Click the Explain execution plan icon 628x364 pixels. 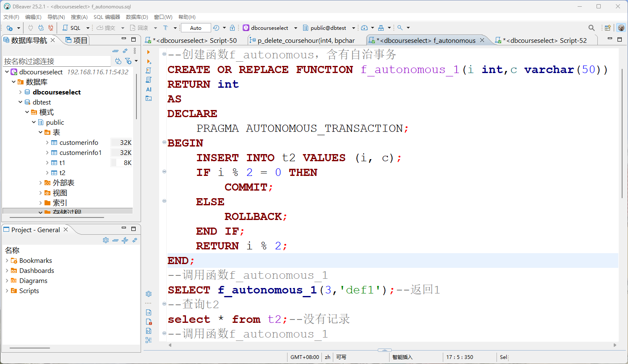coord(149,80)
